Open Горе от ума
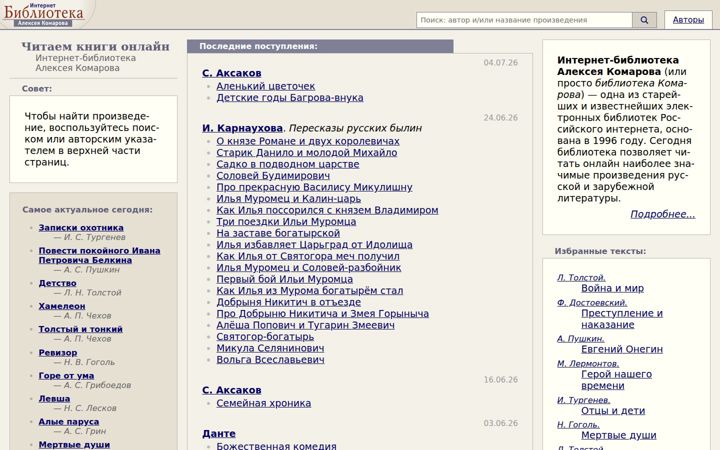 (x=66, y=375)
